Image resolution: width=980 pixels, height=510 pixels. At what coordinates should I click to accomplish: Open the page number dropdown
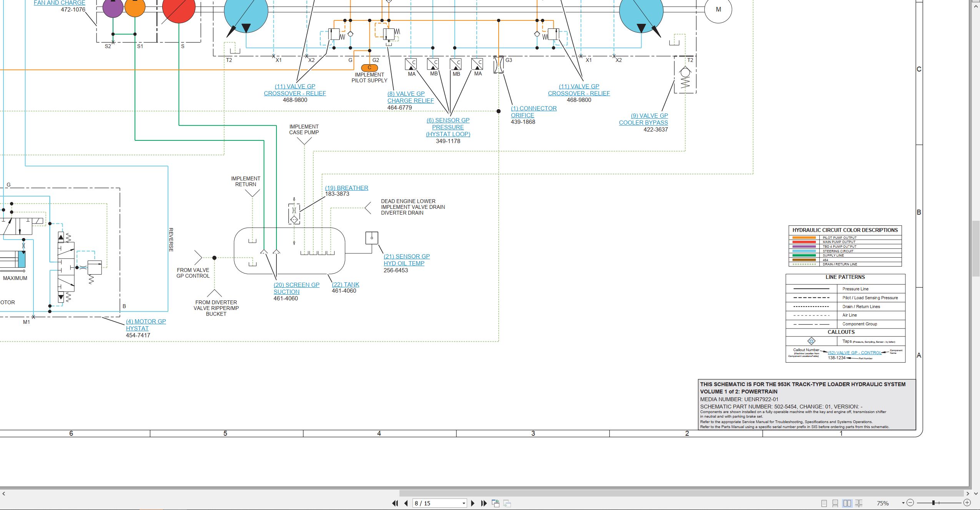[464, 503]
